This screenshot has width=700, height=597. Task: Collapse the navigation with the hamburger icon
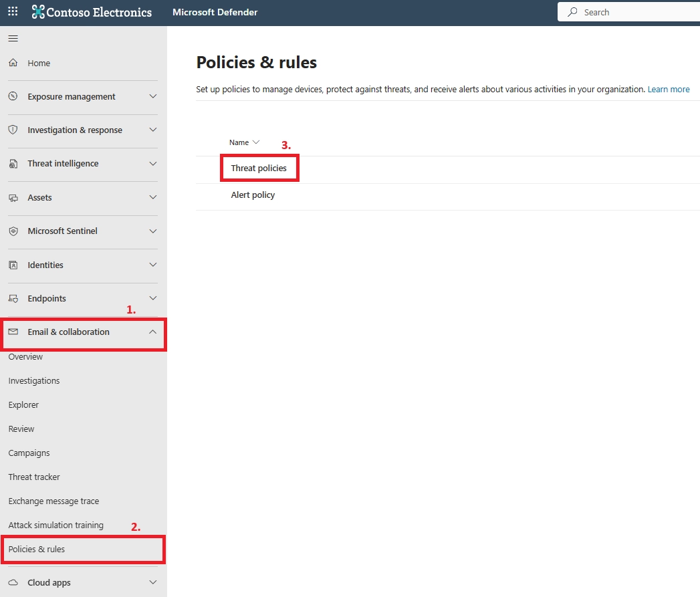coord(13,38)
